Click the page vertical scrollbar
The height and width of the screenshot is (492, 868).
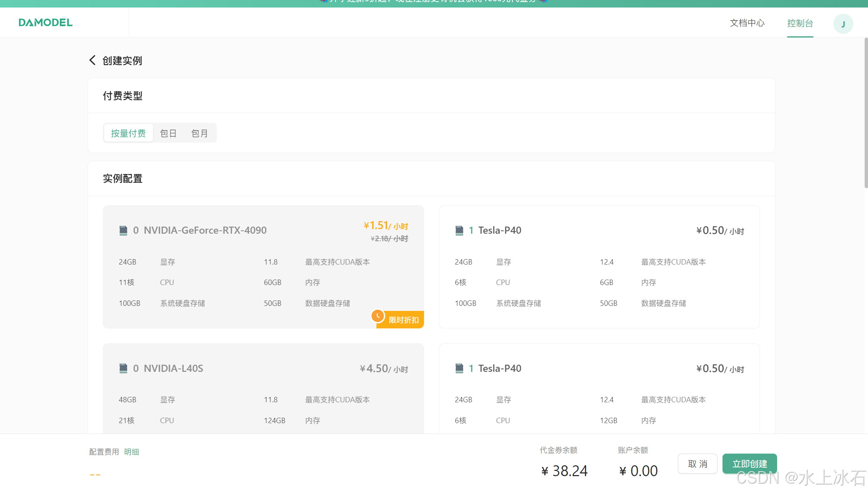866,113
